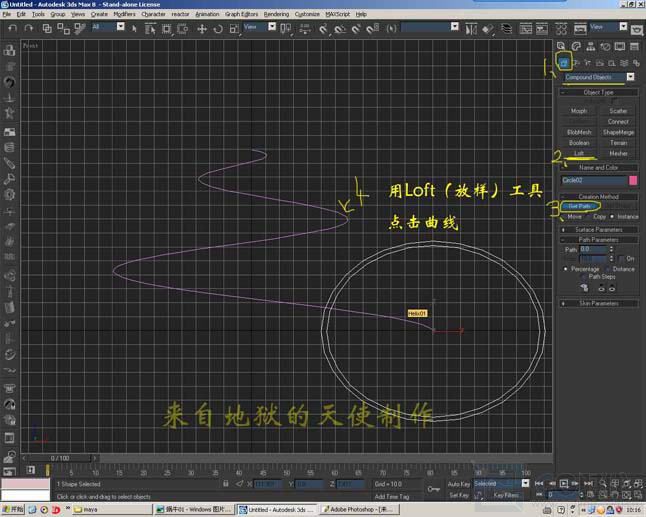Viewport: 646px width, 517px height.
Task: Click the Redo arrow in the toolbar
Action: 28,28
